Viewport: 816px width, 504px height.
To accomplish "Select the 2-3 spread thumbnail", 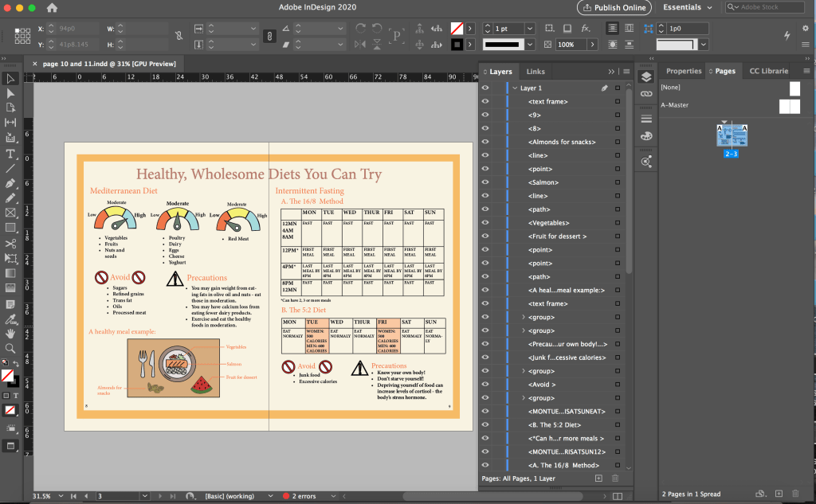I will click(731, 135).
